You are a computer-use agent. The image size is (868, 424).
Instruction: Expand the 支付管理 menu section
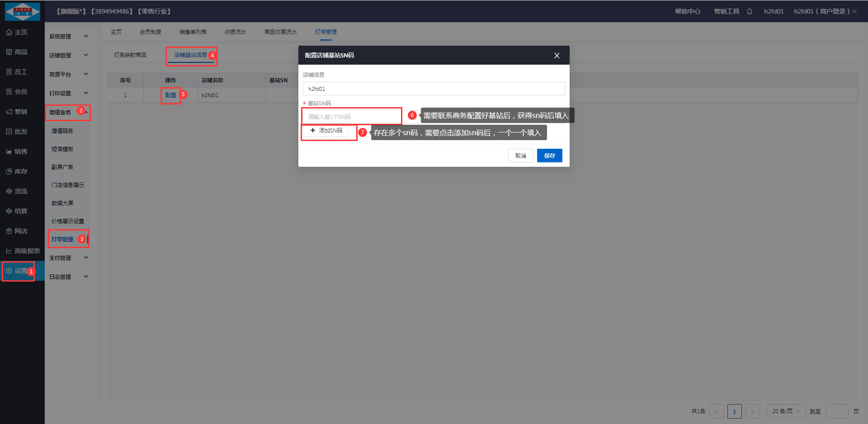tap(68, 258)
